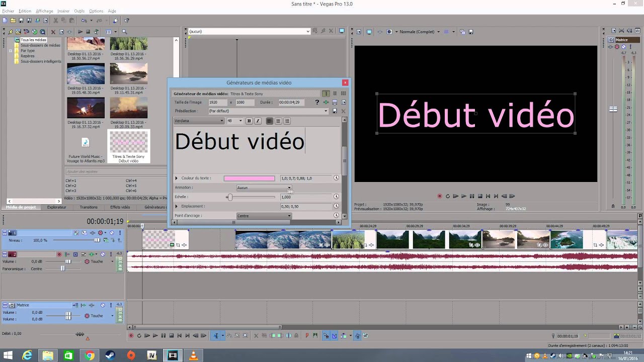Start recording from the timeline transport bar
644x362 pixels.
coord(131,336)
